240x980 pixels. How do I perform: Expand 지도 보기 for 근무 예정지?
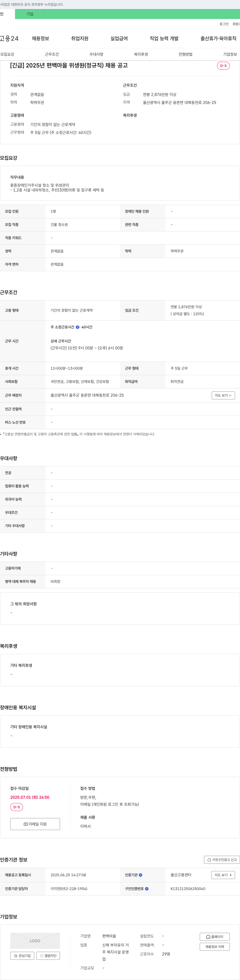coord(223,395)
